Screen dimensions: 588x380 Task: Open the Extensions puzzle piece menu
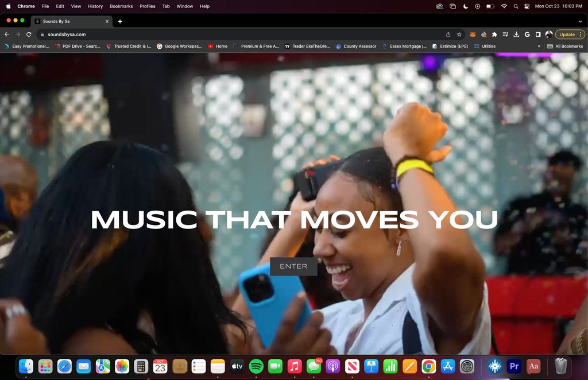coord(494,34)
